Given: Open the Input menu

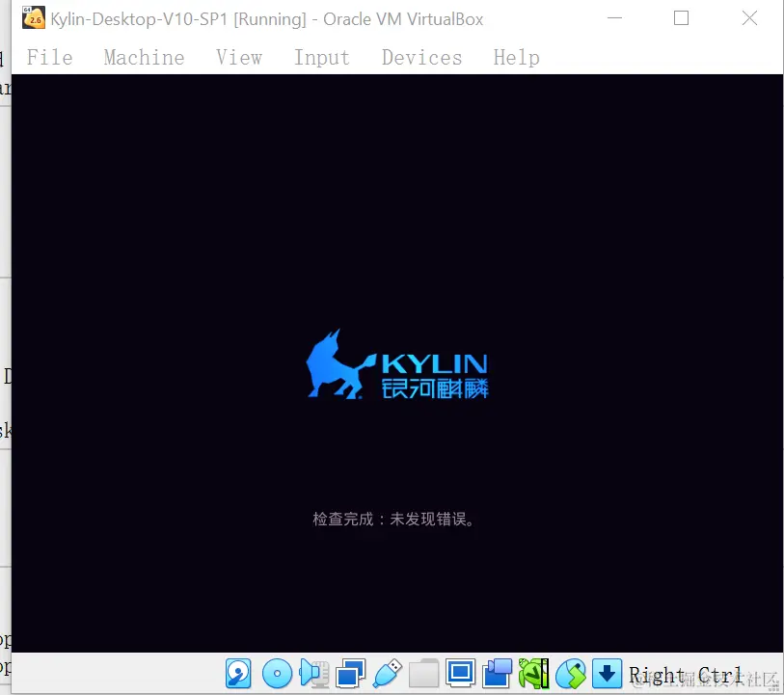Looking at the screenshot, I should (321, 58).
